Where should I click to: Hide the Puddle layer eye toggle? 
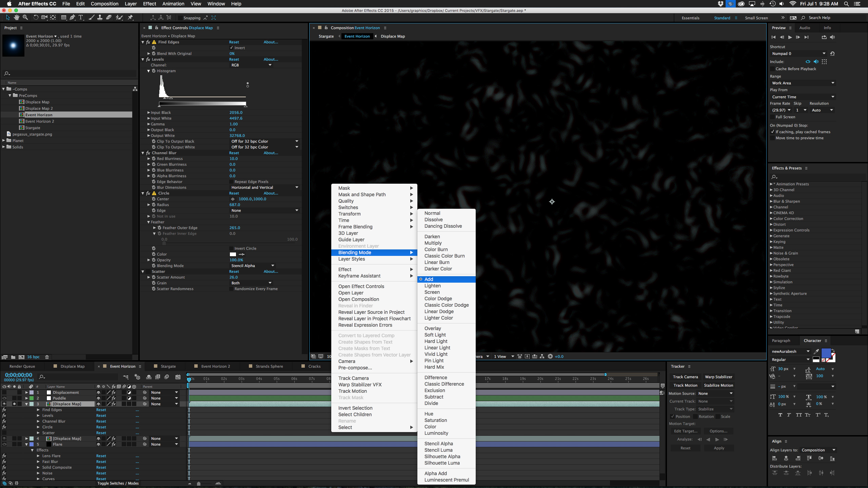pyautogui.click(x=4, y=398)
